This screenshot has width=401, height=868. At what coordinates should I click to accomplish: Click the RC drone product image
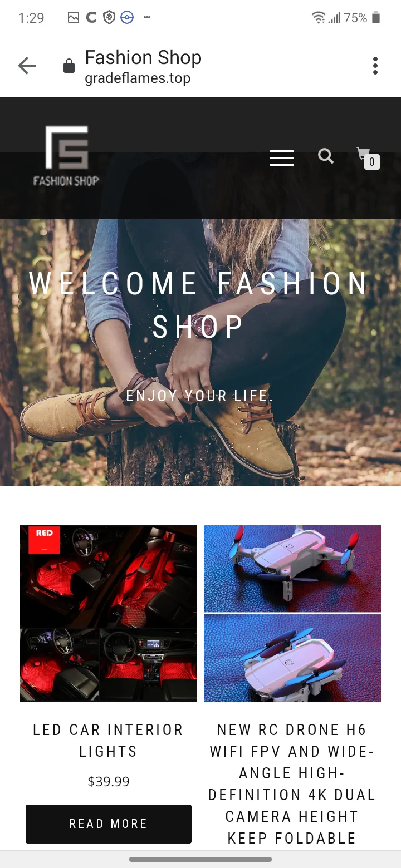(x=292, y=614)
